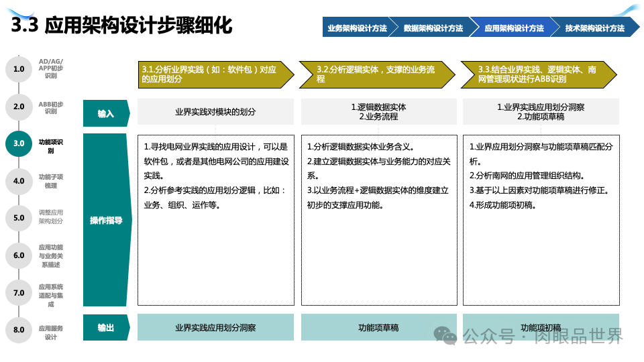Open 技术架构设计方法 navigation tab

[x=594, y=27]
